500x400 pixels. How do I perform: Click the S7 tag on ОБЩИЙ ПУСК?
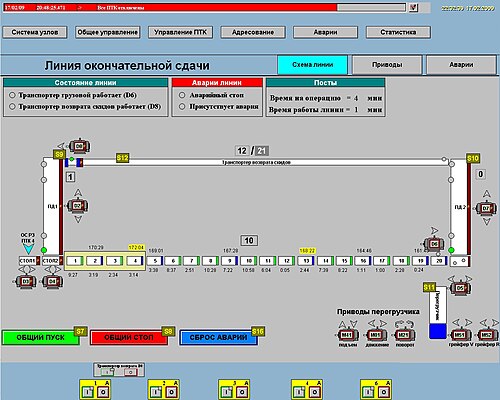point(80,331)
